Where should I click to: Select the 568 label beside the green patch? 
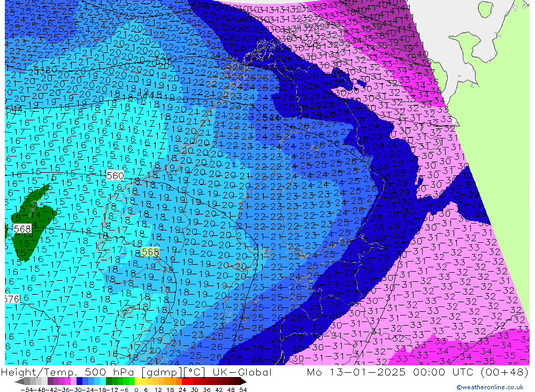point(22,229)
